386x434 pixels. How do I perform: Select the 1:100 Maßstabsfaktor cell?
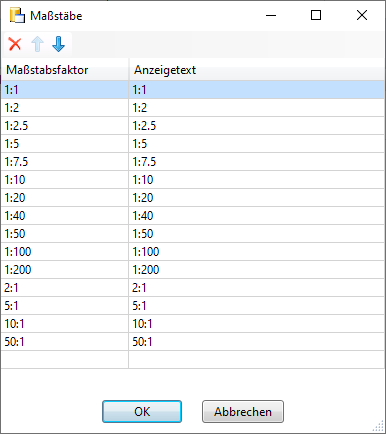[x=65, y=252]
